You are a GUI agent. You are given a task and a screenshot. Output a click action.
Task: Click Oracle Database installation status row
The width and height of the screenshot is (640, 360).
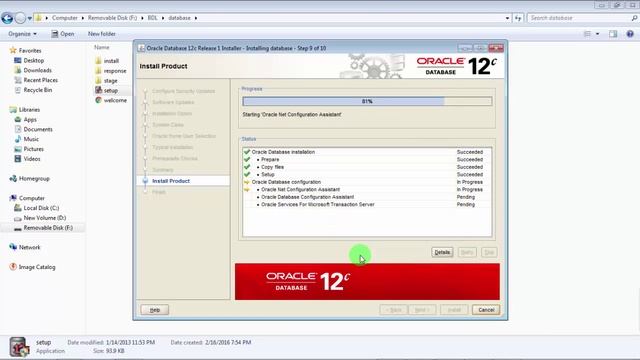coord(367,152)
